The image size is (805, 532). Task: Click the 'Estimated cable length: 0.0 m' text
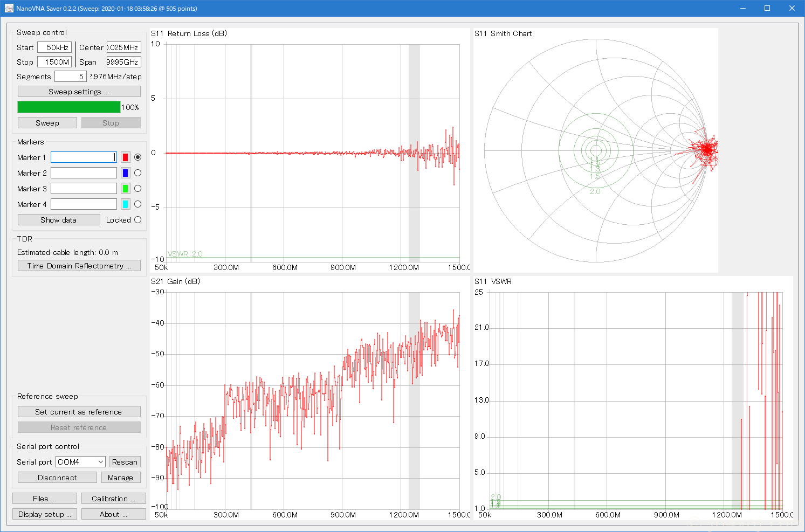[67, 252]
